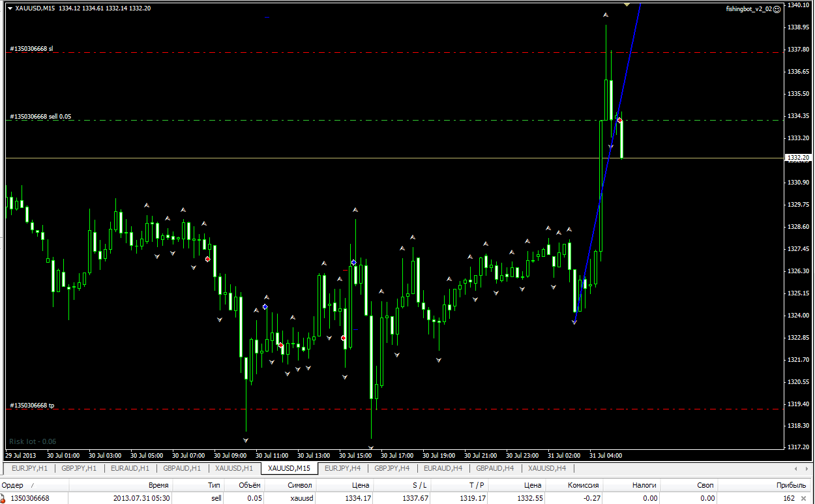Sort orders by the Символ column header
The width and height of the screenshot is (815, 504).
pyautogui.click(x=289, y=485)
